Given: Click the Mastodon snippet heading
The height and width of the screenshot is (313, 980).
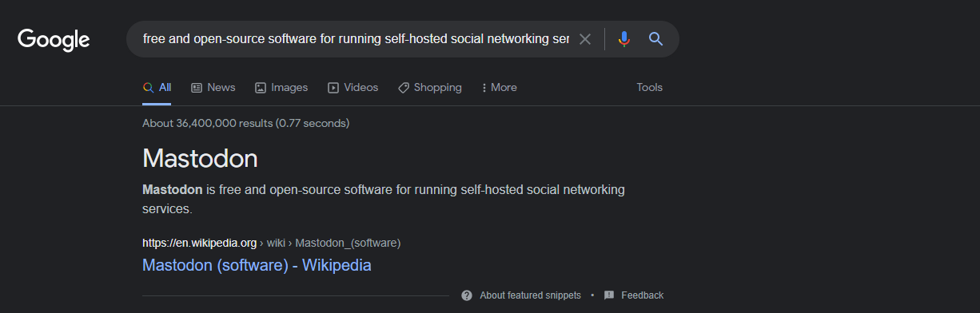Looking at the screenshot, I should click(x=200, y=158).
